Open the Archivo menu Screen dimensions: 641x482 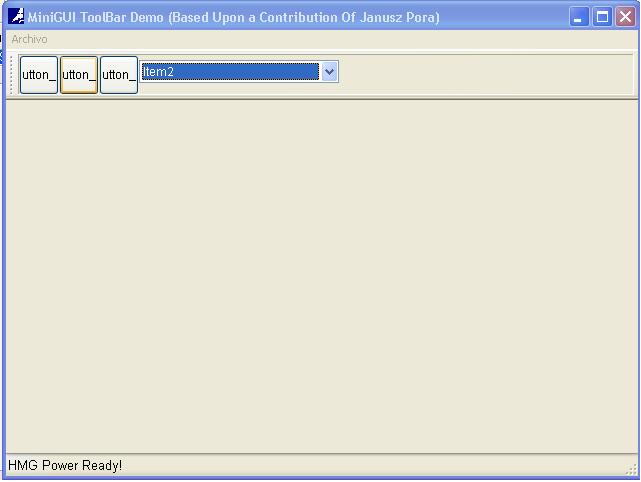(x=29, y=39)
